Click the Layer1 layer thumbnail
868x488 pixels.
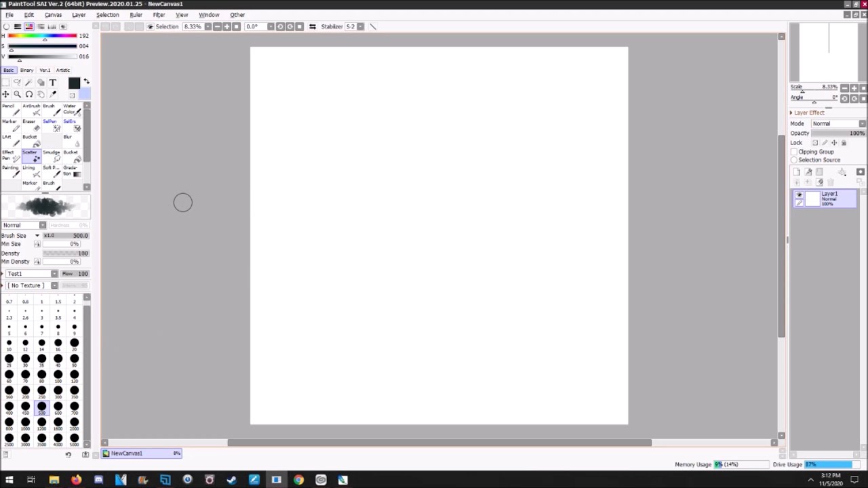(812, 199)
